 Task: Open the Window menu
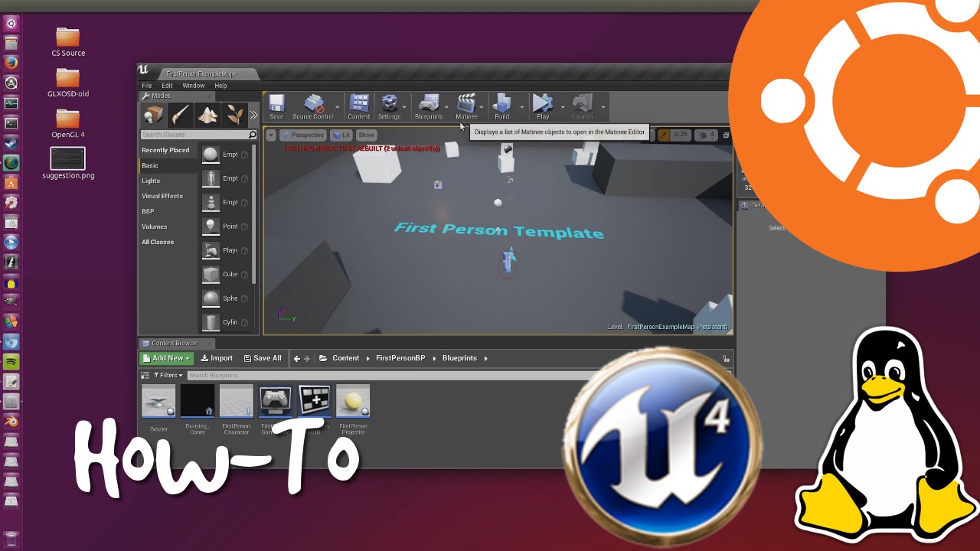194,86
